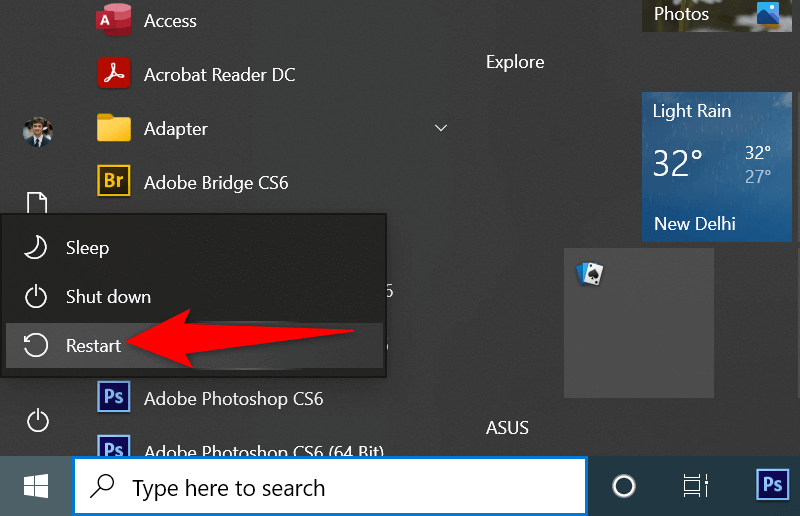Select Sleep from the power menu

coord(87,248)
